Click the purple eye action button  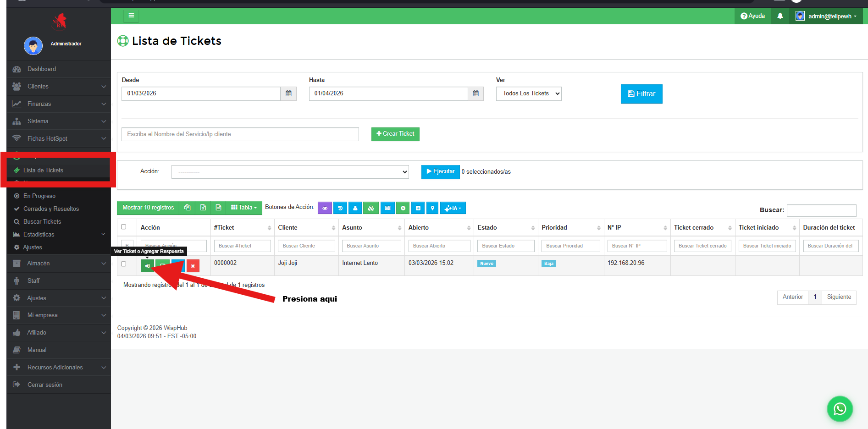(325, 208)
